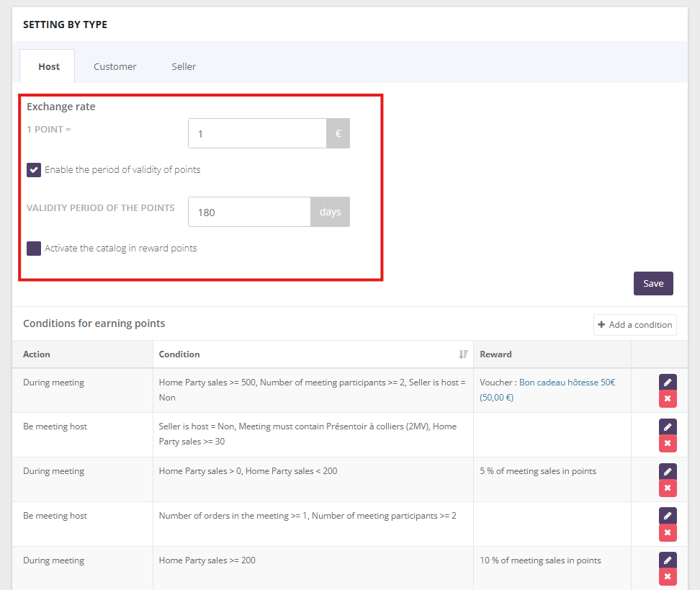Screen dimensions: 700x590
Task: Edit the 5 % meeting sales condition
Action: tap(667, 472)
